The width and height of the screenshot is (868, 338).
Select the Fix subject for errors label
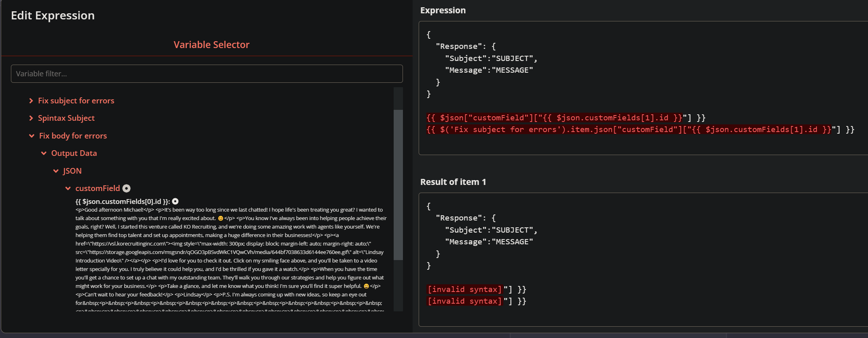point(76,101)
